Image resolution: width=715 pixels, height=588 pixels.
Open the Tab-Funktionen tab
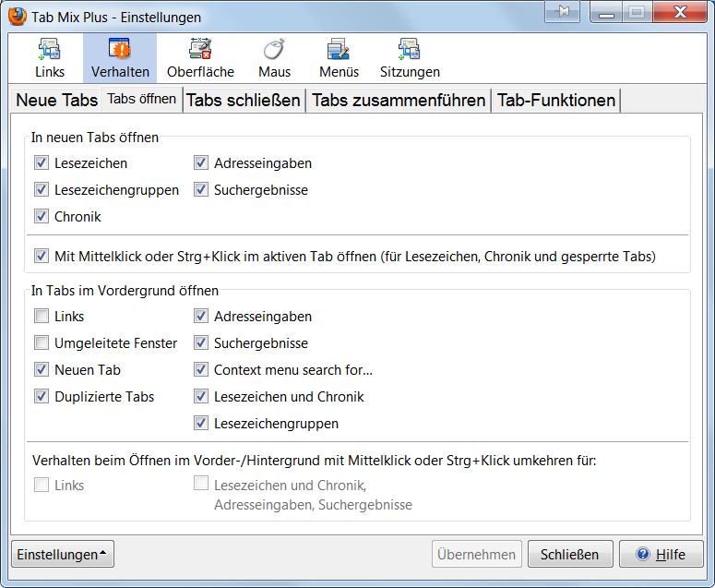[556, 100]
